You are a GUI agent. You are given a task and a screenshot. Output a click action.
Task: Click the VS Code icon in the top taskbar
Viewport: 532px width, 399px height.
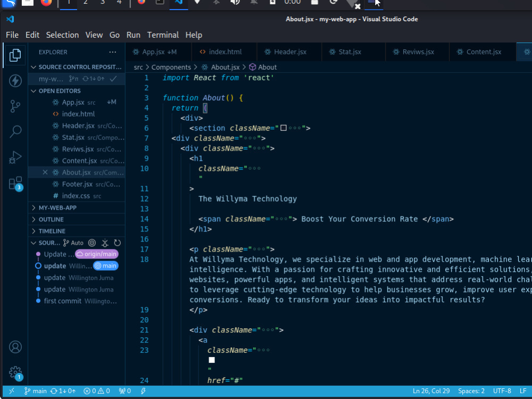(x=179, y=2)
